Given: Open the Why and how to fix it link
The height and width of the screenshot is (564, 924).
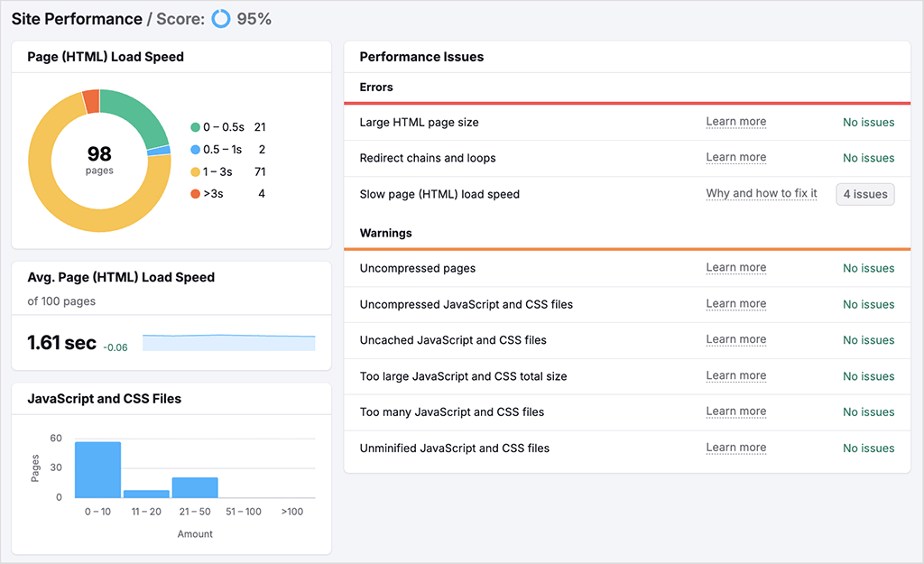Looking at the screenshot, I should click(762, 193).
